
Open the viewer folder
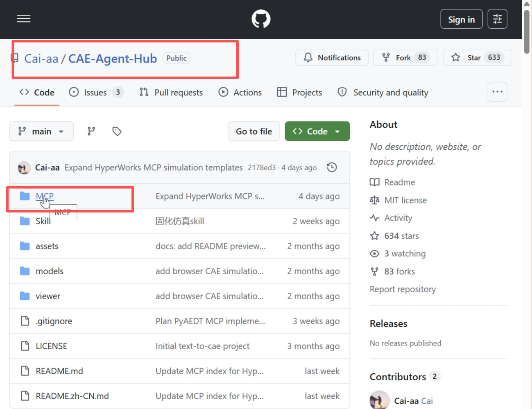point(48,296)
